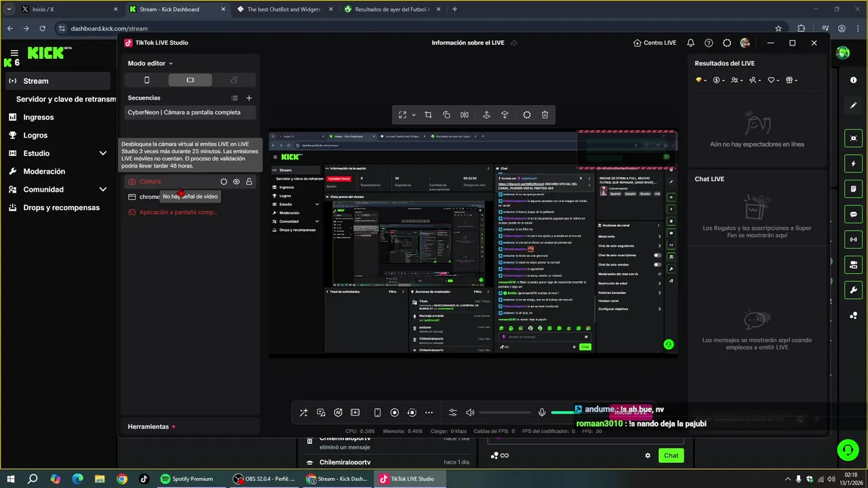Mute the microphone icon
The height and width of the screenshot is (488, 868).
tap(542, 413)
